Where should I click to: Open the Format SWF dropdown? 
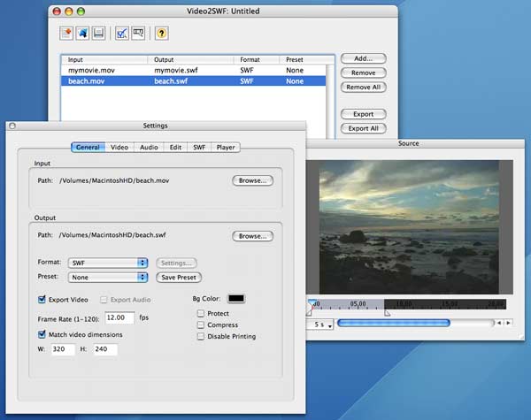108,263
